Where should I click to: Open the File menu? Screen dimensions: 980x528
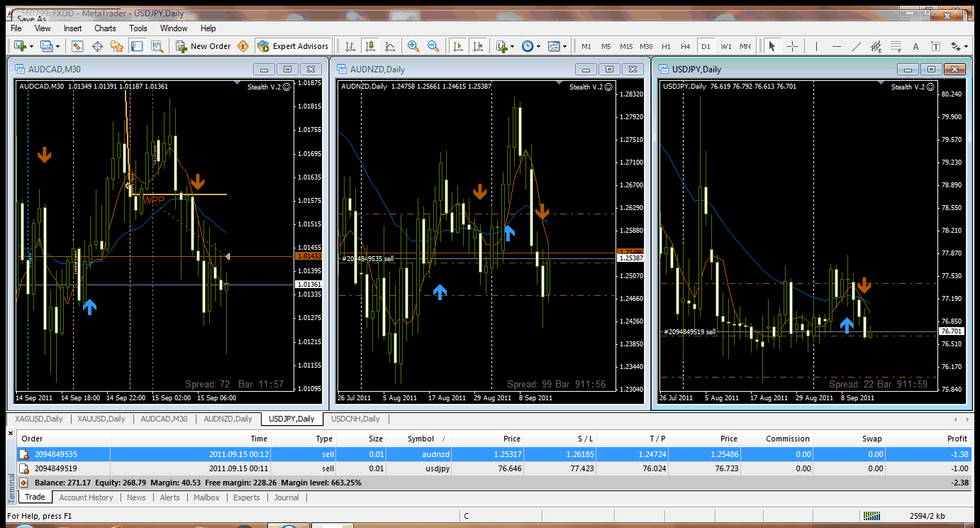(16, 28)
